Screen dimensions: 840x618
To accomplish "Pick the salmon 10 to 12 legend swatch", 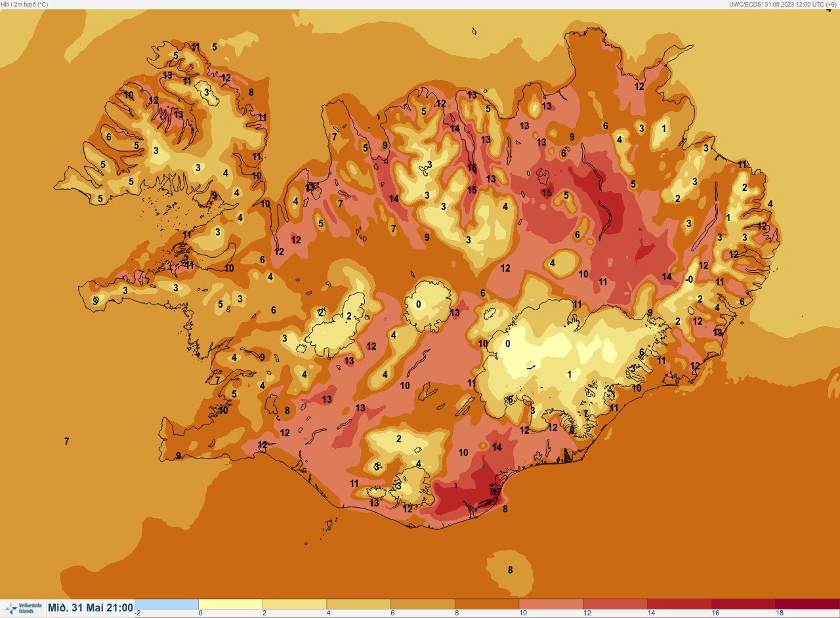I will [x=551, y=604].
